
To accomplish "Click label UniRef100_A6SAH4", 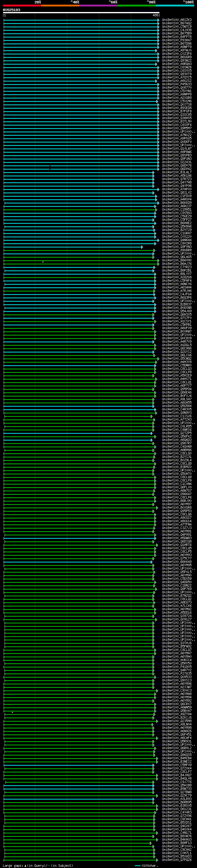I will (x=177, y=287).
